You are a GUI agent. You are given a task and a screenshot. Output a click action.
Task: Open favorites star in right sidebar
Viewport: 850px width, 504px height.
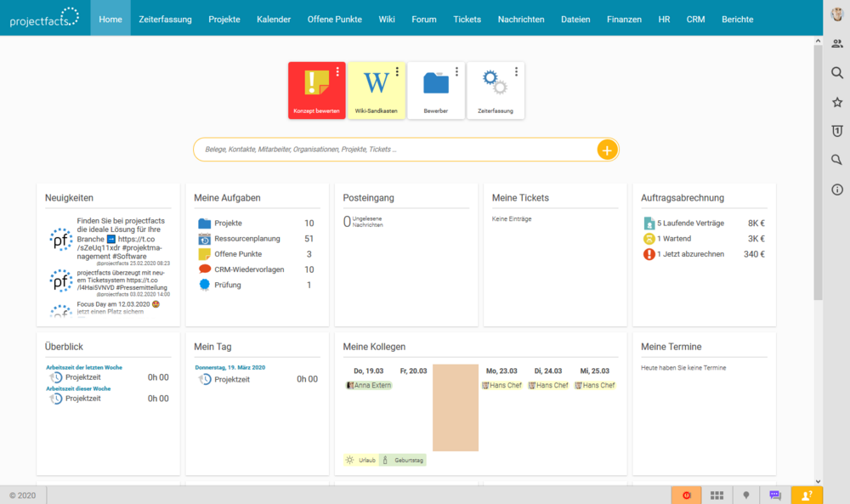[x=837, y=102]
